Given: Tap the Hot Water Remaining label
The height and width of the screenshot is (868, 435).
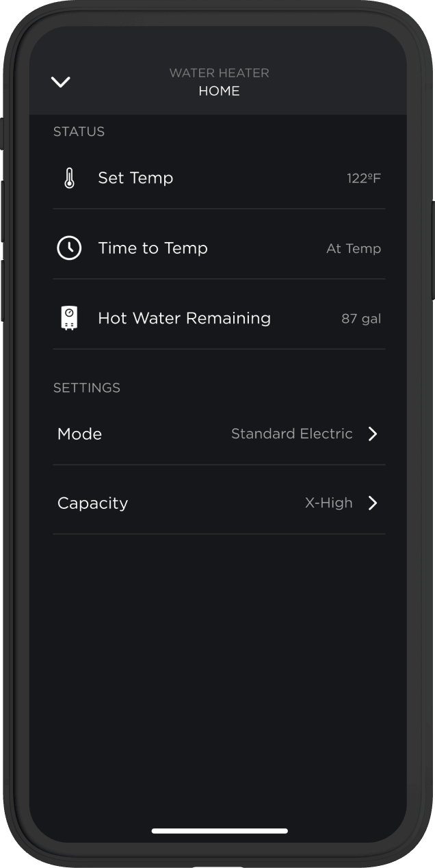Looking at the screenshot, I should pyautogui.click(x=184, y=318).
